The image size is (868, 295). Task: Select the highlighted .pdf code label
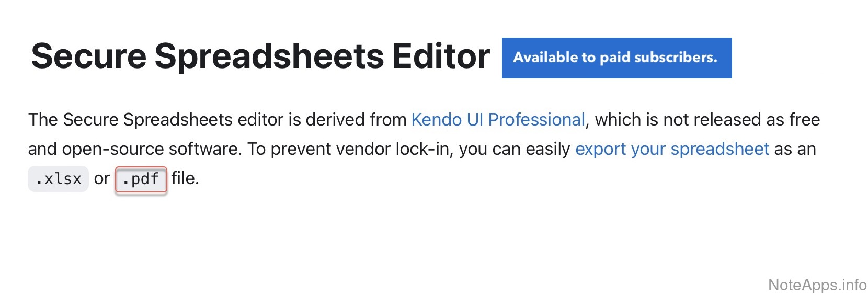click(x=141, y=179)
